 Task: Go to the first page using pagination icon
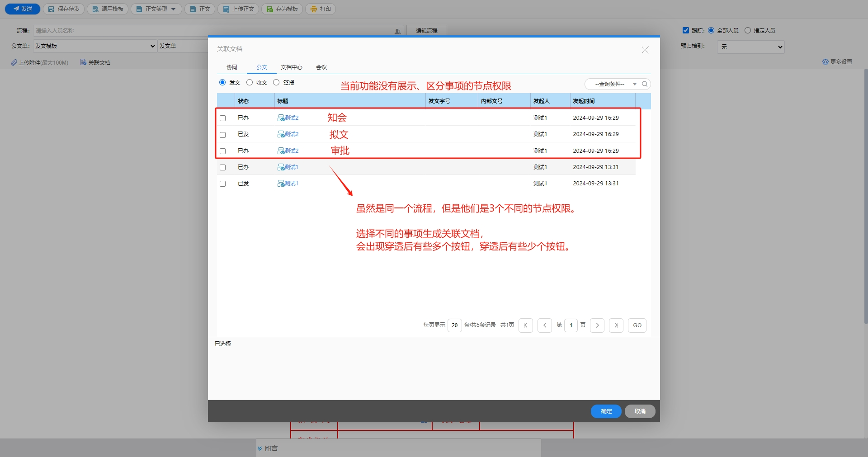pyautogui.click(x=525, y=325)
